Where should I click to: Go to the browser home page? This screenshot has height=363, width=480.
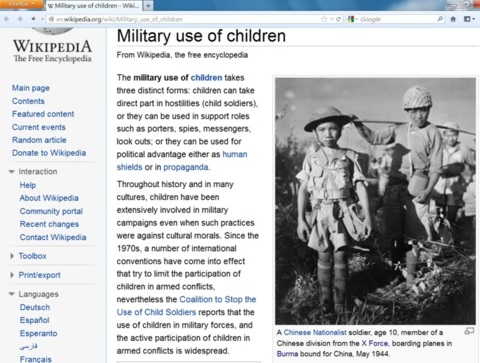[x=453, y=19]
